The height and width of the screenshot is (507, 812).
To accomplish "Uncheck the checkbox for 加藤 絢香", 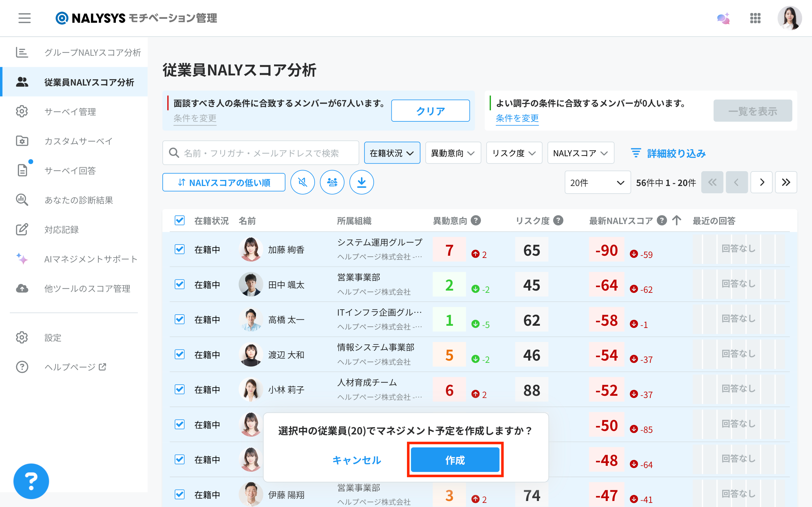I will [180, 249].
